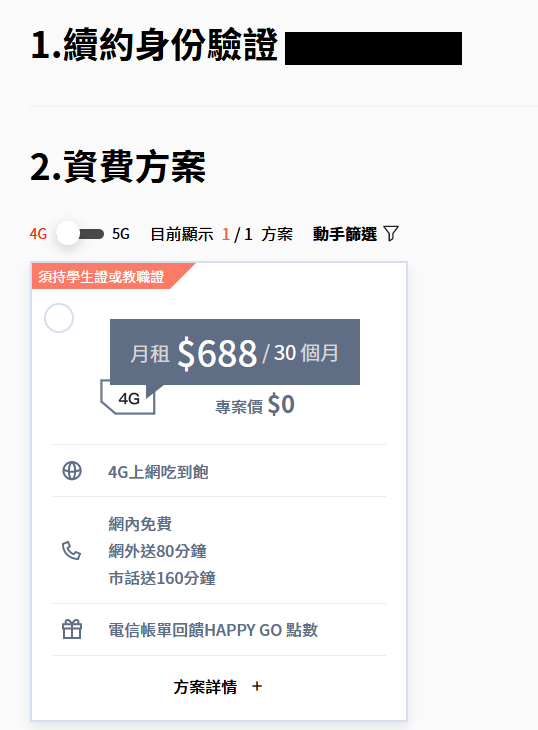The image size is (538, 730).
Task: Click the plus icon next to 方案詳情
Action: tap(257, 686)
